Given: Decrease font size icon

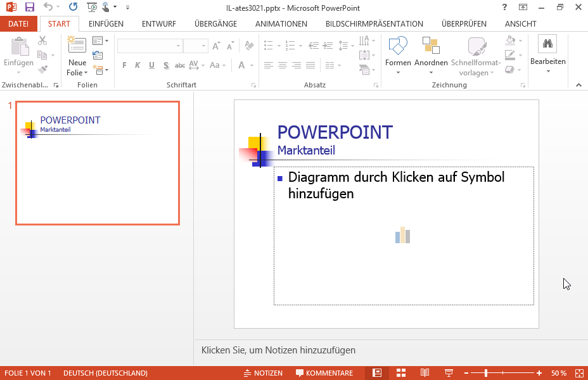Looking at the screenshot, I should (x=230, y=46).
